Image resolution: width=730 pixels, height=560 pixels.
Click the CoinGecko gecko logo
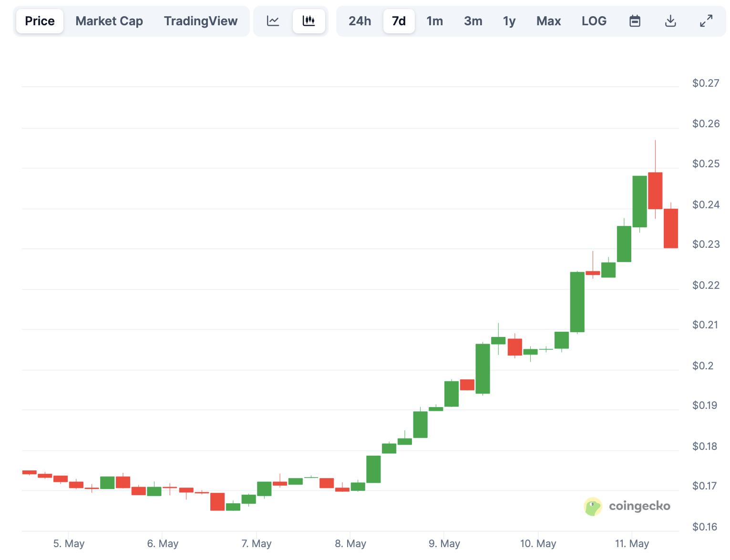593,506
